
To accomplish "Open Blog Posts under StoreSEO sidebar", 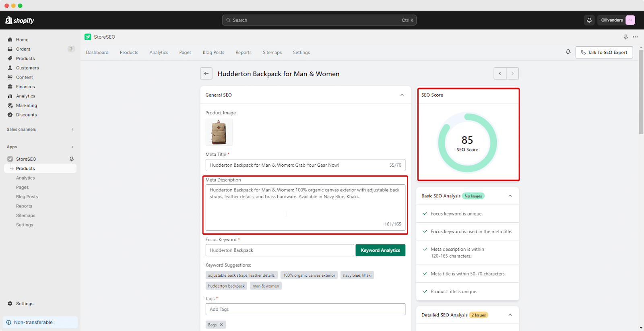I will [x=27, y=197].
